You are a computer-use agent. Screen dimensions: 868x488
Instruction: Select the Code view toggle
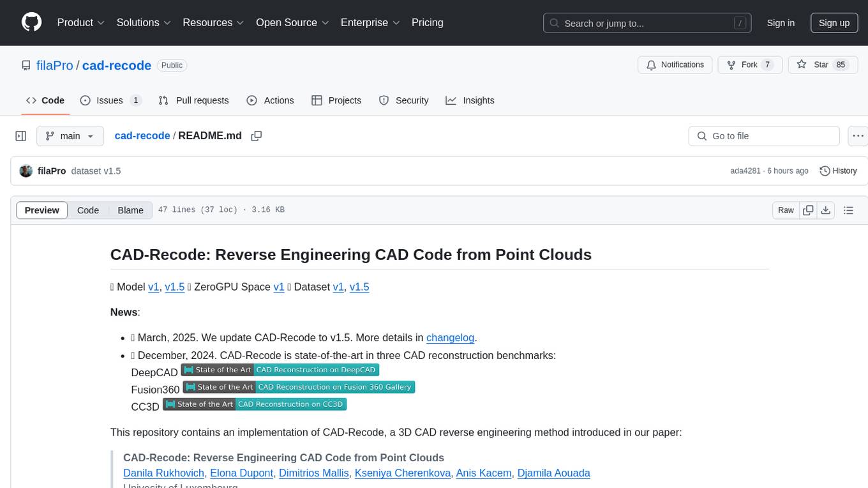88,210
